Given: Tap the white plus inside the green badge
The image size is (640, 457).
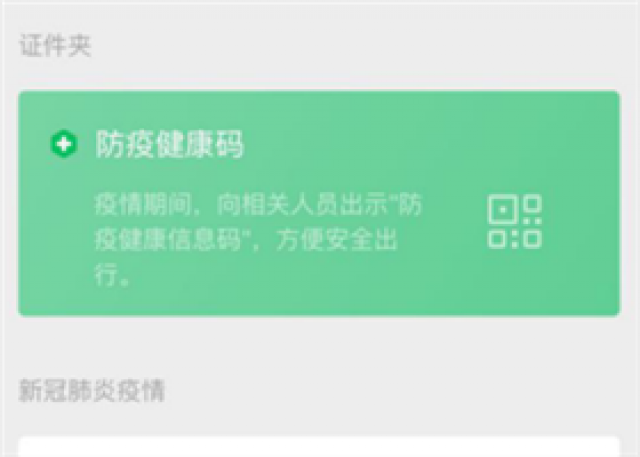Looking at the screenshot, I should pyautogui.click(x=64, y=144).
